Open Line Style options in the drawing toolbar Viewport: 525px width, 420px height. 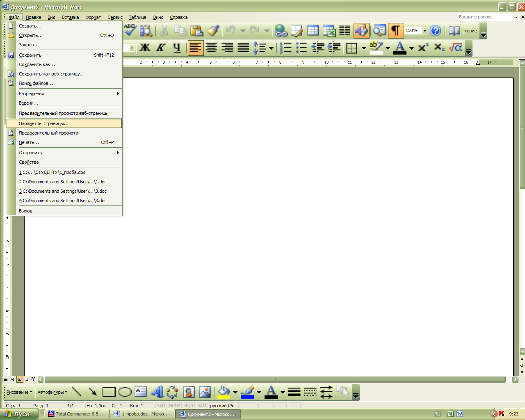294,392
